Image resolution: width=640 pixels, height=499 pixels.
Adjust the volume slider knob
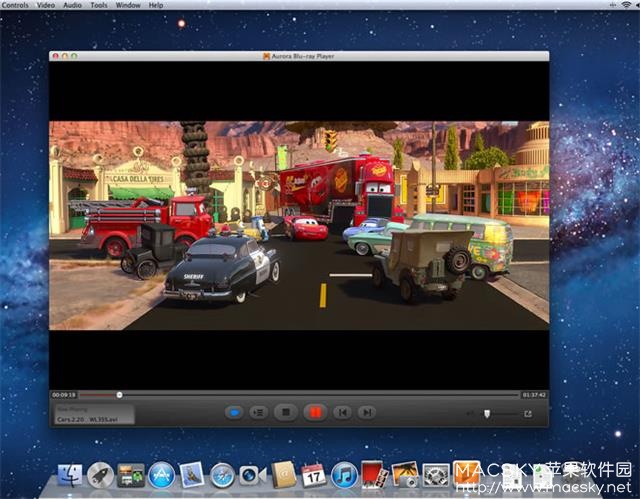point(487,414)
